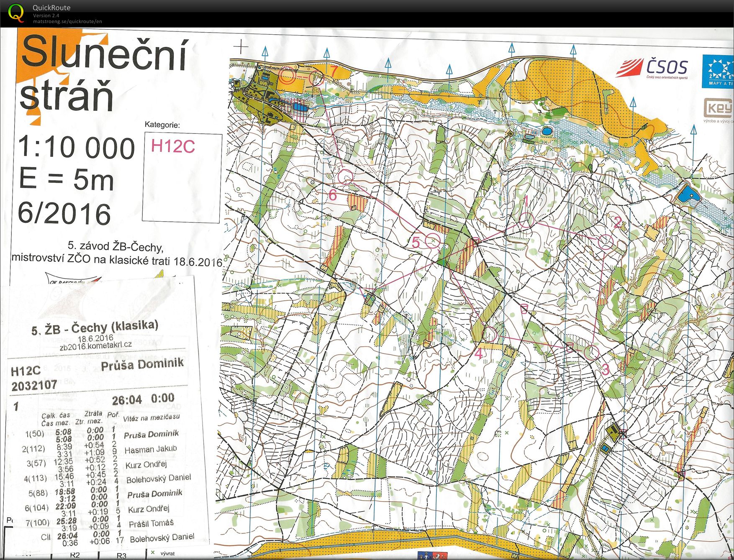734x560 pixels.
Task: Click the 'Ztráta' column header
Action: (92, 413)
